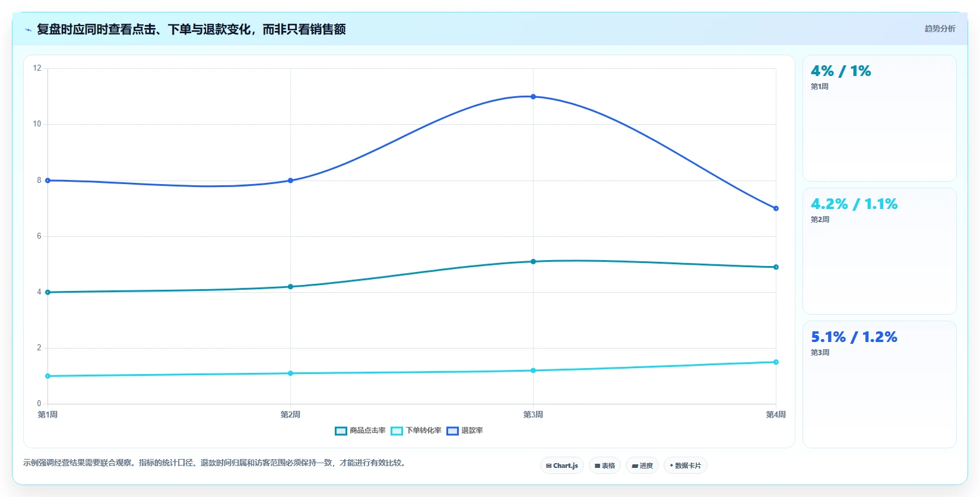Click the 退款率 data point at 第2周
Image resolution: width=980 pixels, height=497 pixels.
pos(290,181)
